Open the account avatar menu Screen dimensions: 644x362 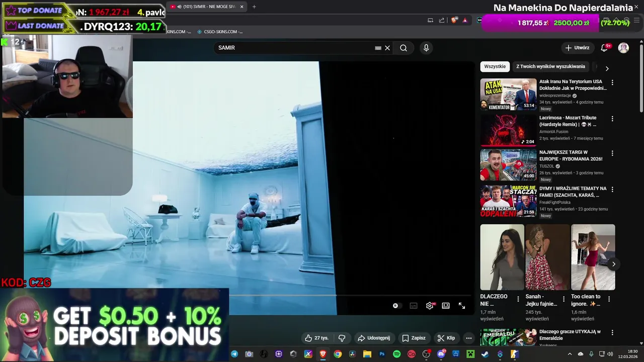(623, 48)
